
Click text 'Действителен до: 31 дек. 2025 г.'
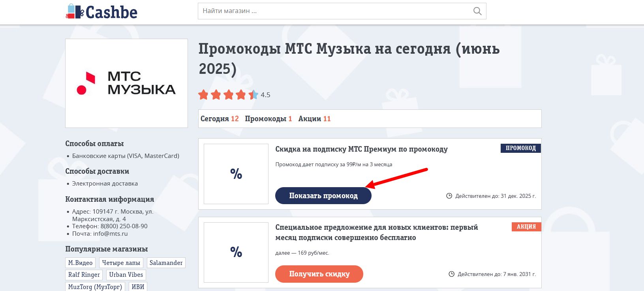pos(496,196)
